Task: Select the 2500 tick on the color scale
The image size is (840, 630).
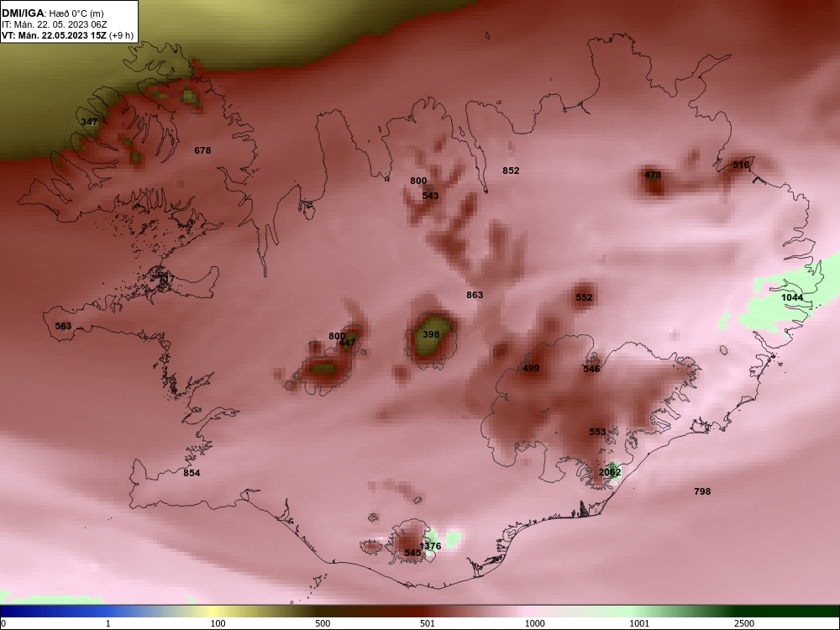Action: point(744,623)
